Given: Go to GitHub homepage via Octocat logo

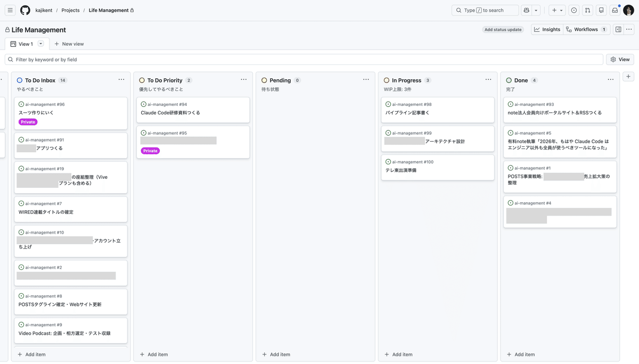Looking at the screenshot, I should coord(25,10).
